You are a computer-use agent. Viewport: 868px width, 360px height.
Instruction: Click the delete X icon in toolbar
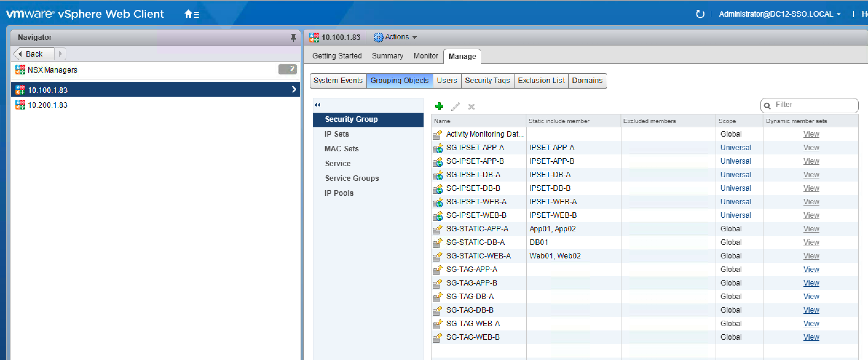tap(471, 107)
